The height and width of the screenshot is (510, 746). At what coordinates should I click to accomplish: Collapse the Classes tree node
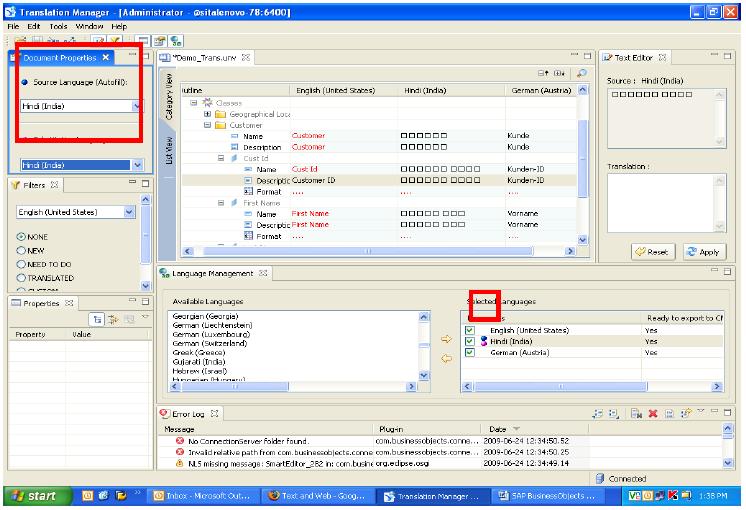pyautogui.click(x=194, y=103)
